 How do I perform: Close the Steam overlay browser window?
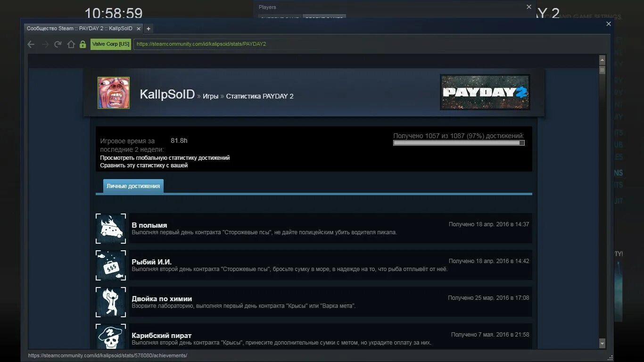[x=609, y=24]
